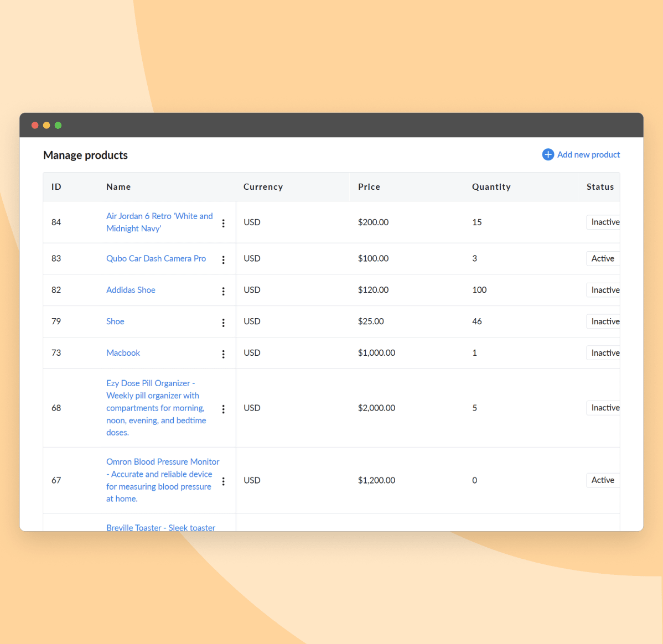Screen dimensions: 663x644
Task: Maximize the window with the green button
Action: (58, 125)
